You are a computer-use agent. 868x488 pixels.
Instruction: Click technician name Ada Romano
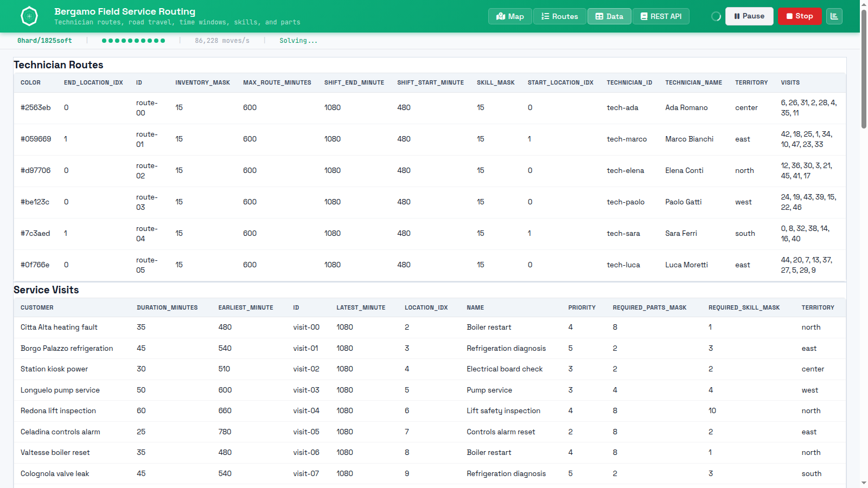(x=686, y=108)
